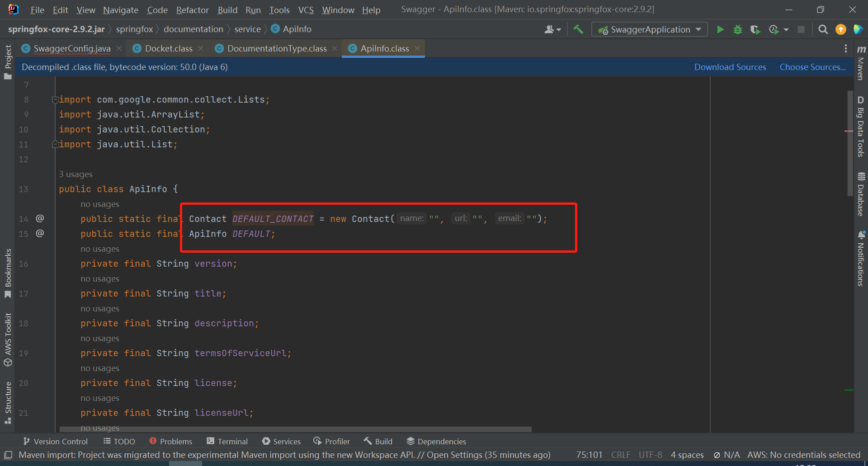The width and height of the screenshot is (868, 466).
Task: Click the Choose Sources link
Action: pyautogui.click(x=812, y=67)
